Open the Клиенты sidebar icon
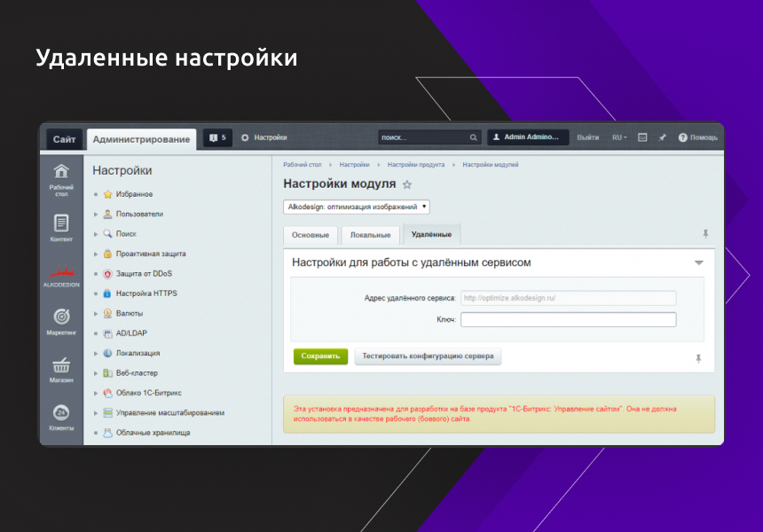 click(x=61, y=413)
